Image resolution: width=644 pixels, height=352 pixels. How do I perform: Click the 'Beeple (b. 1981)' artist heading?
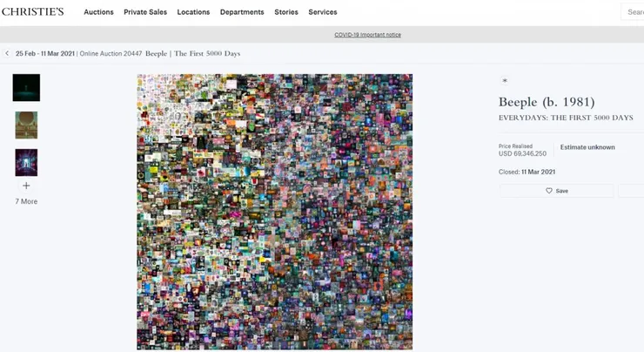[547, 102]
